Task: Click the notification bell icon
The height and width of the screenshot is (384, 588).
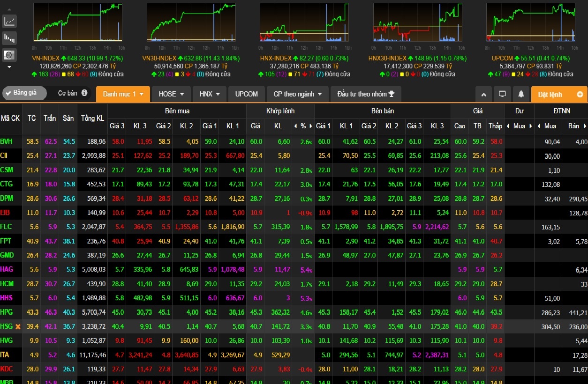Action: click(521, 94)
